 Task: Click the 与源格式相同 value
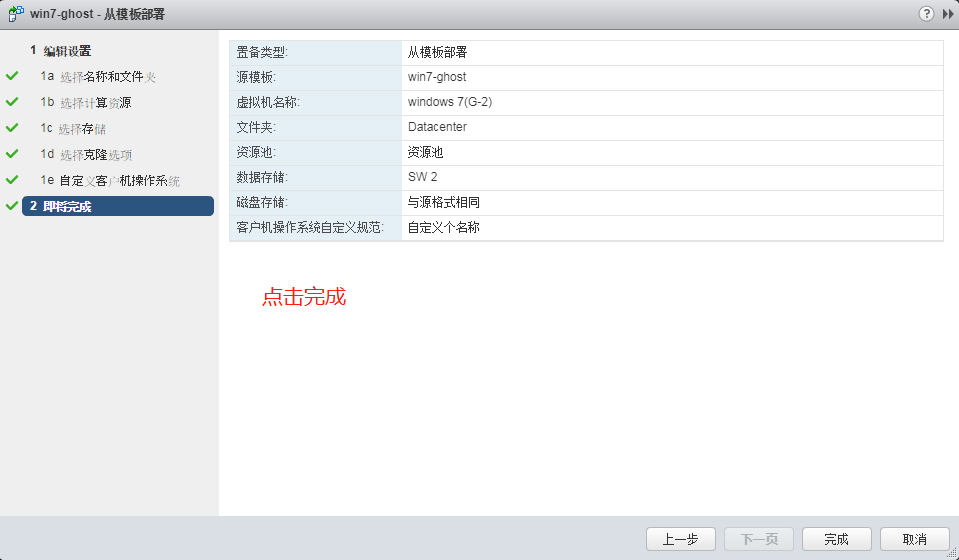click(443, 202)
